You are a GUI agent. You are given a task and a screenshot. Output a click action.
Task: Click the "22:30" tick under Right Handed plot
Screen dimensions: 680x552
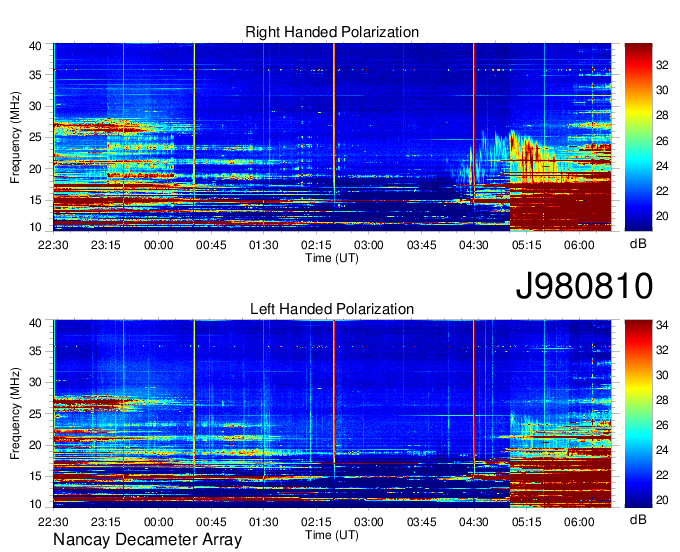53,245
